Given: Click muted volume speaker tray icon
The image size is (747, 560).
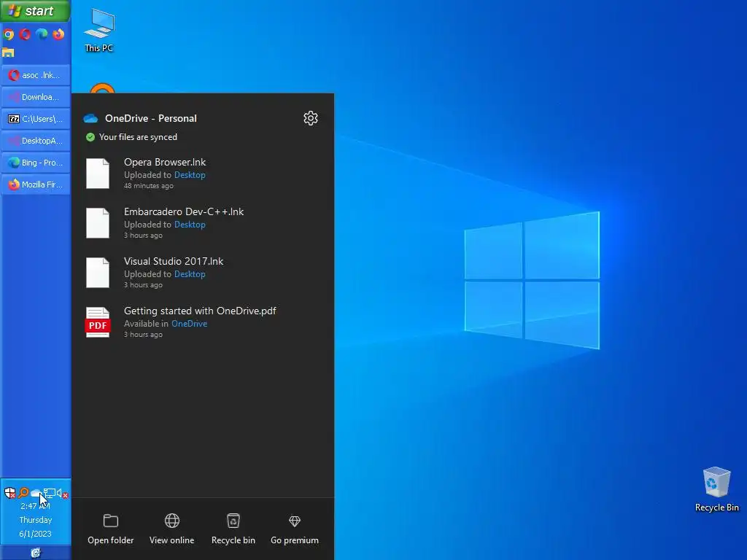Looking at the screenshot, I should click(x=63, y=494).
